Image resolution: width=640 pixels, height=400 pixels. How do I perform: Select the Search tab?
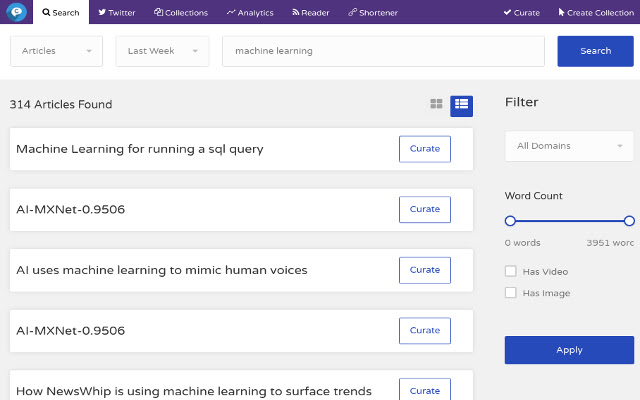click(x=61, y=13)
